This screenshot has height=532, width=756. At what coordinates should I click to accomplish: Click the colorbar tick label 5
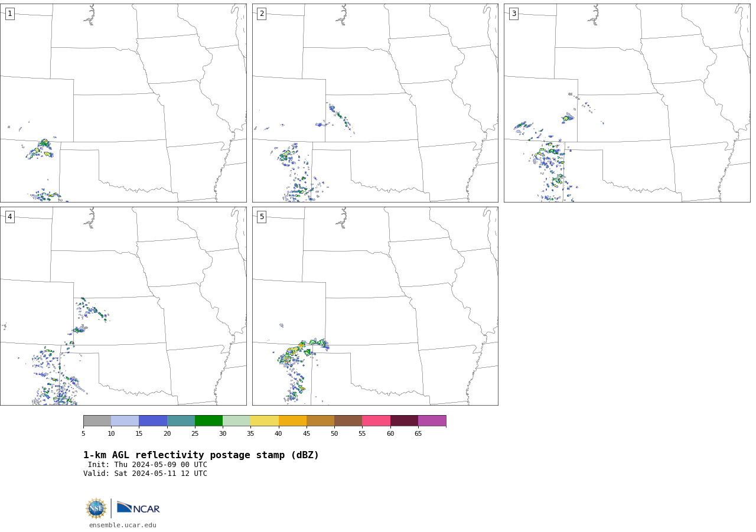coord(83,434)
